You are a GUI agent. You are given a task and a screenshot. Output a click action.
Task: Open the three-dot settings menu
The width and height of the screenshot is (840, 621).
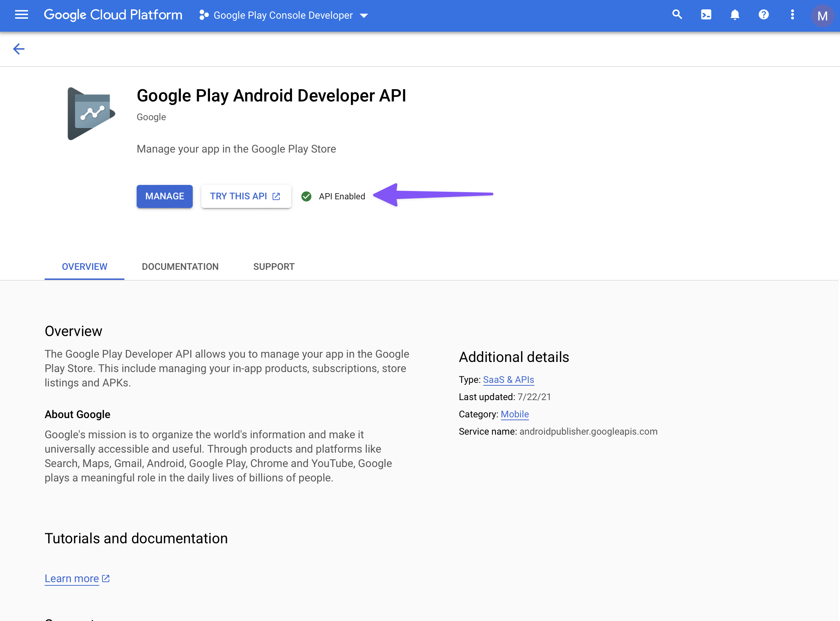[792, 15]
